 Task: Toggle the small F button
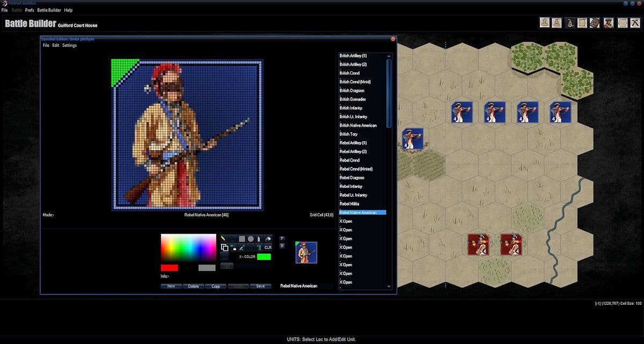coord(282,238)
